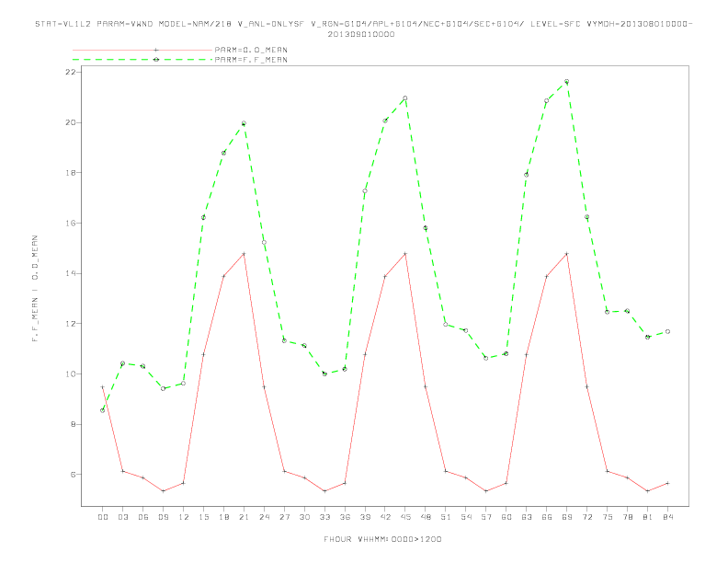Click y-axis tick label 22
Viewport: 728px width, 563px height.
click(71, 72)
